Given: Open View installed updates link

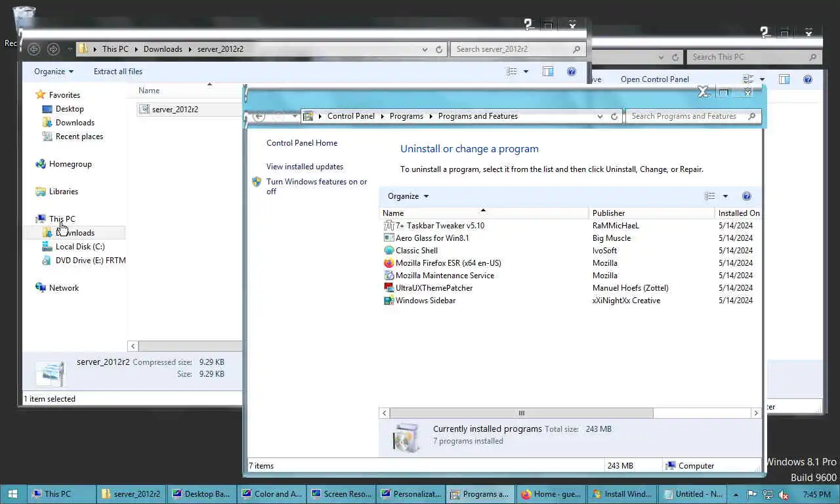Looking at the screenshot, I should (x=304, y=167).
